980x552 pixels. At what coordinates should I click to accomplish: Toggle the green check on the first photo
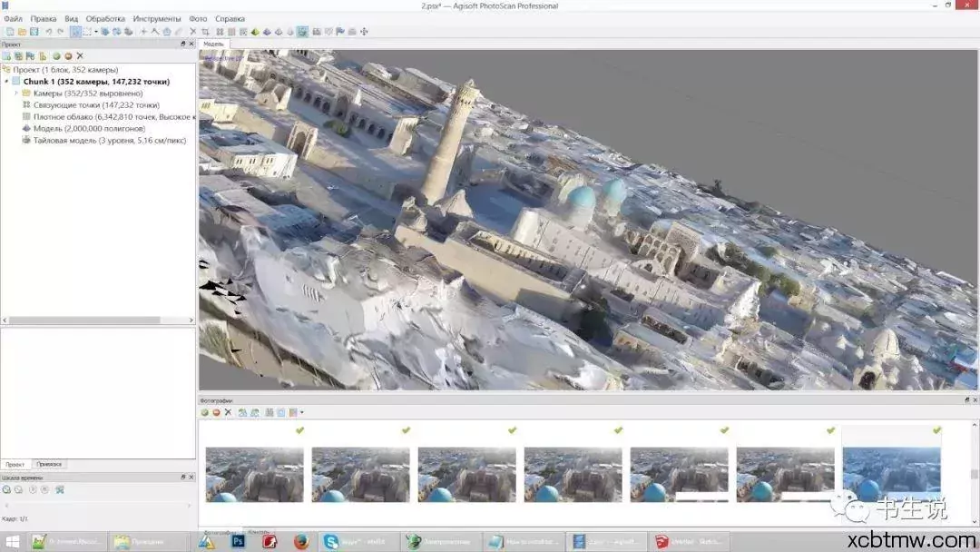point(299,432)
